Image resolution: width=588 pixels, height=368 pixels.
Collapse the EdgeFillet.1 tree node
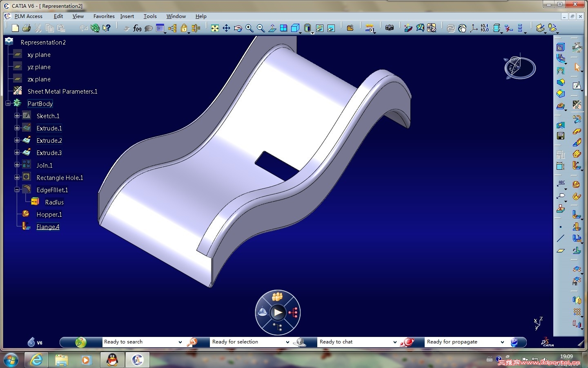click(17, 189)
